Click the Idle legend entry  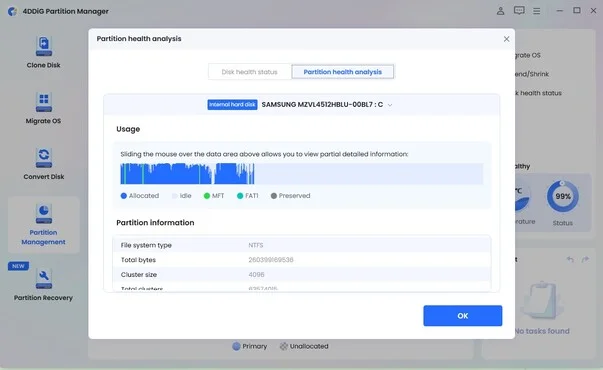[x=181, y=196]
